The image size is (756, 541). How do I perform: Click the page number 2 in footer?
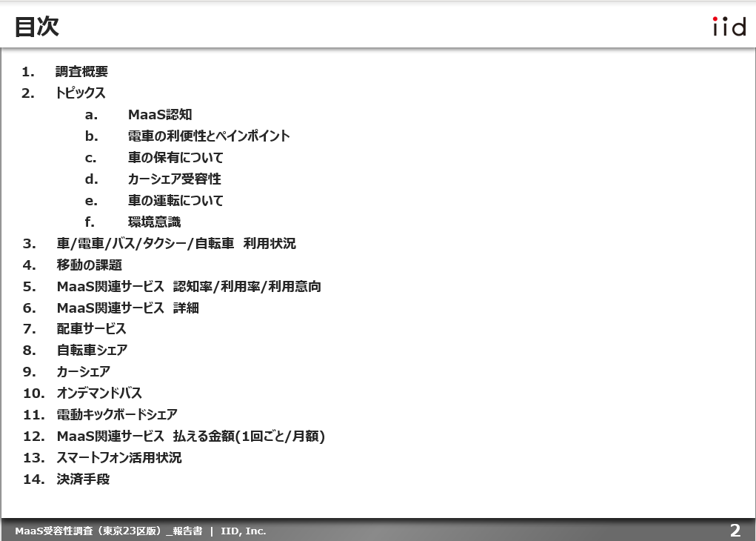click(735, 531)
